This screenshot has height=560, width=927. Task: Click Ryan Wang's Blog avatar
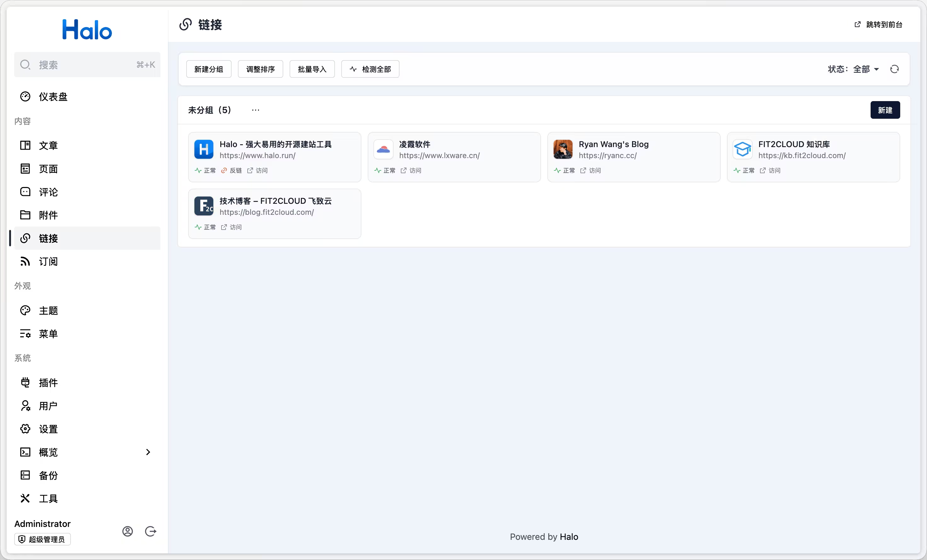coord(563,149)
